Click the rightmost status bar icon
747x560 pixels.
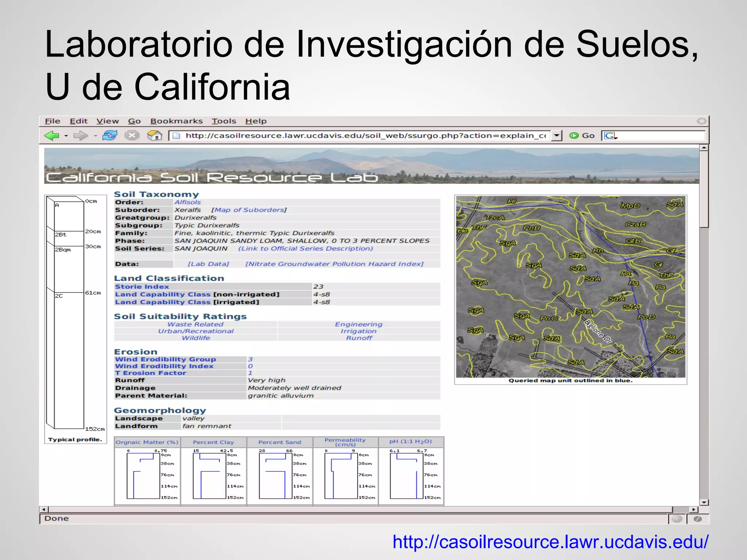click(698, 519)
